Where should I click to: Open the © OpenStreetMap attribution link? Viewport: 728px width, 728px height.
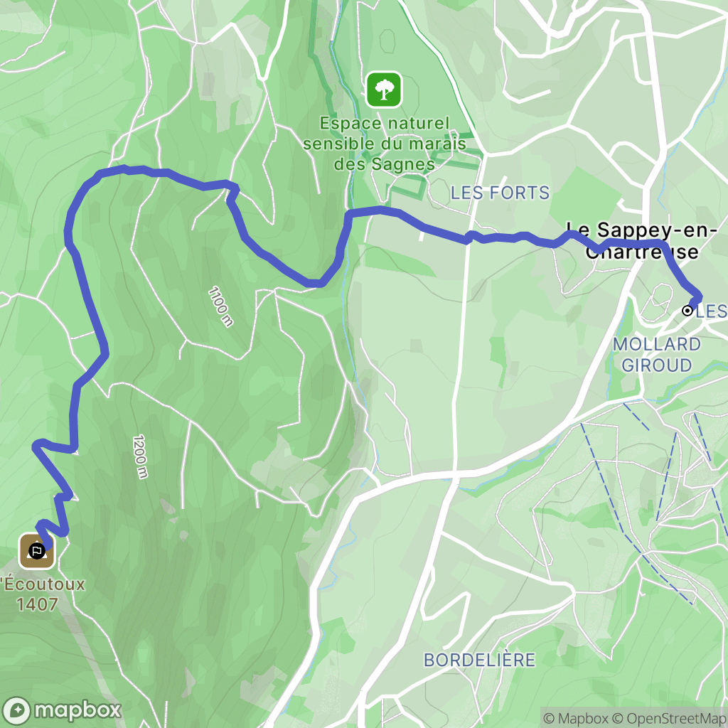point(669,718)
